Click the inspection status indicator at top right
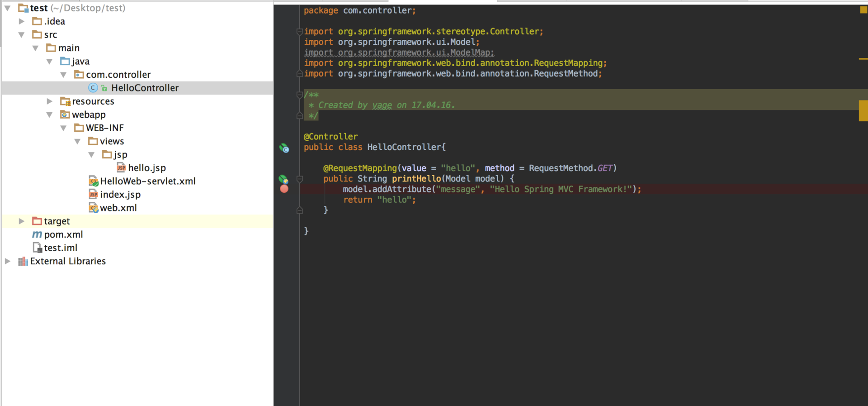 [863, 10]
